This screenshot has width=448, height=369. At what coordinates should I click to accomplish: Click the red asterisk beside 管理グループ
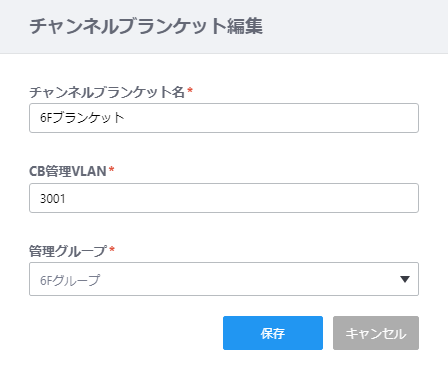point(112,249)
